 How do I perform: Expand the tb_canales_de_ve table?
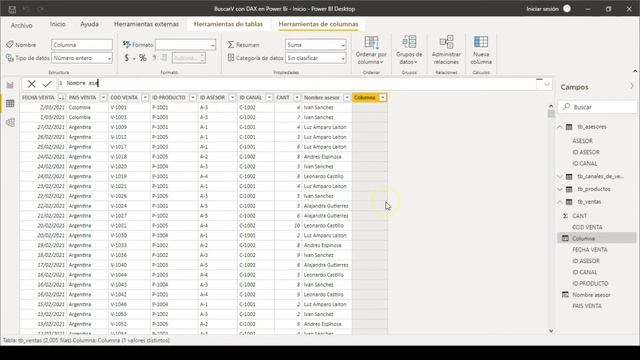[560, 177]
